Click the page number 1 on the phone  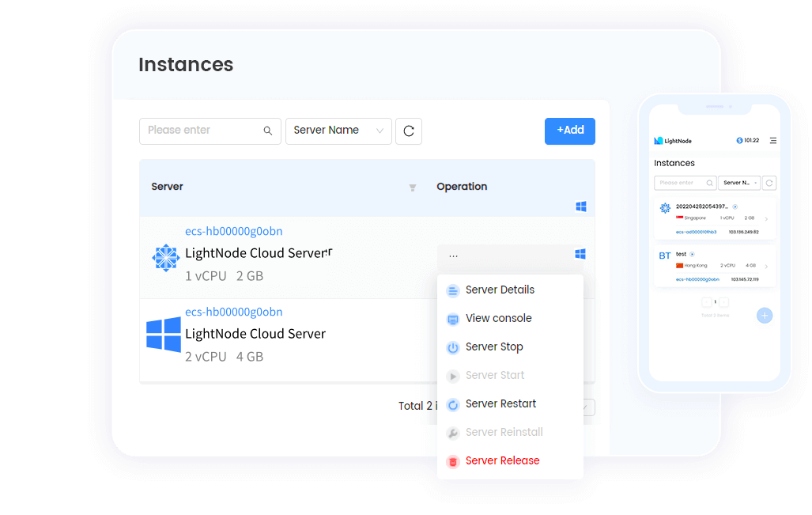point(716,302)
